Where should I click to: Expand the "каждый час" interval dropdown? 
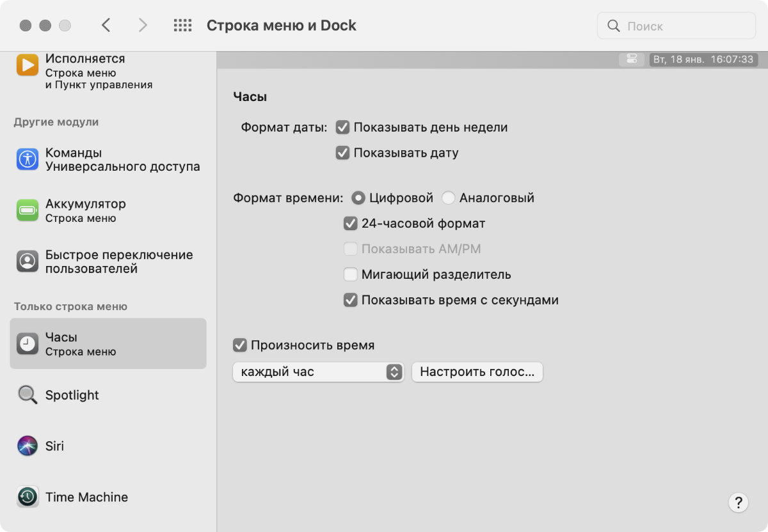click(x=318, y=372)
